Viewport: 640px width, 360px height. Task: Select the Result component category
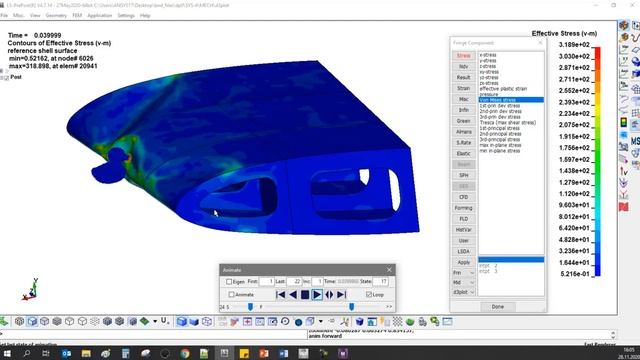point(464,77)
